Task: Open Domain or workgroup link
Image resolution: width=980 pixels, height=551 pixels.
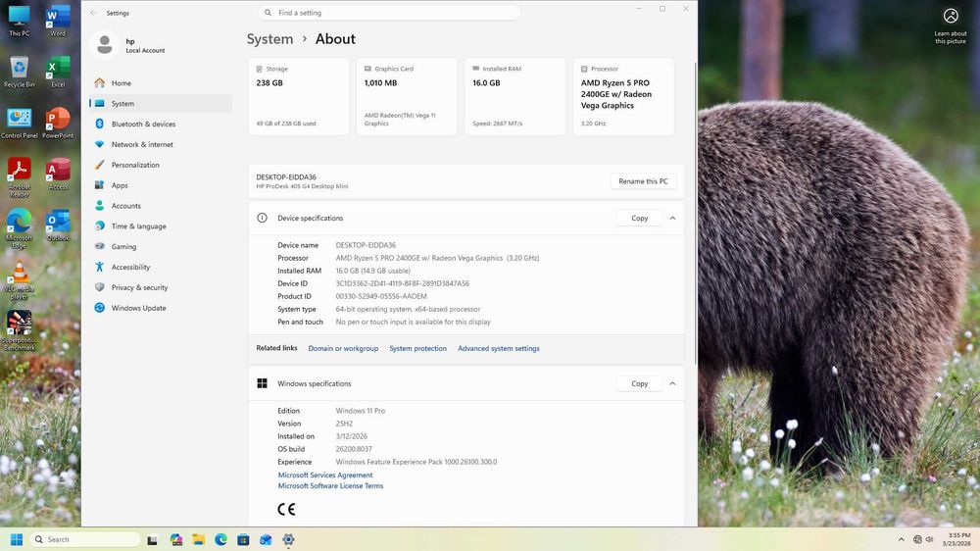Action: tap(343, 348)
